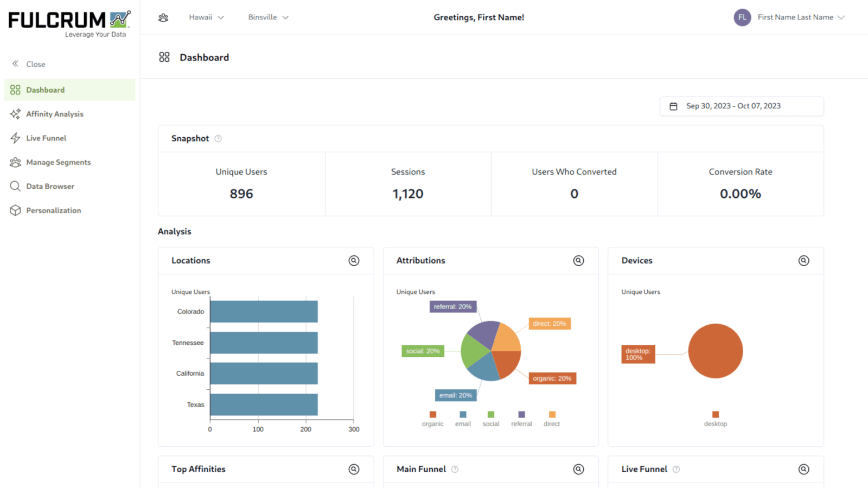Open Affinity Analysis from the sidebar
This screenshot has width=868, height=488.
54,114
